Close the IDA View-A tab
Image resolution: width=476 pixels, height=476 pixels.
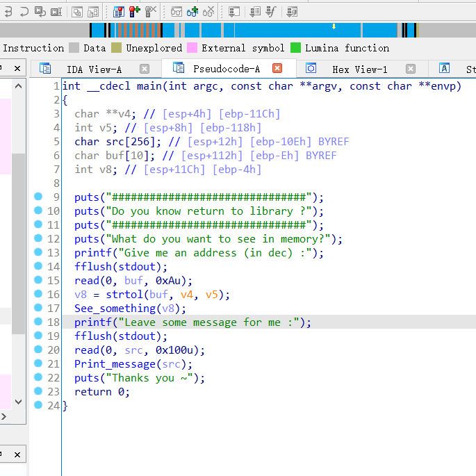coord(145,69)
